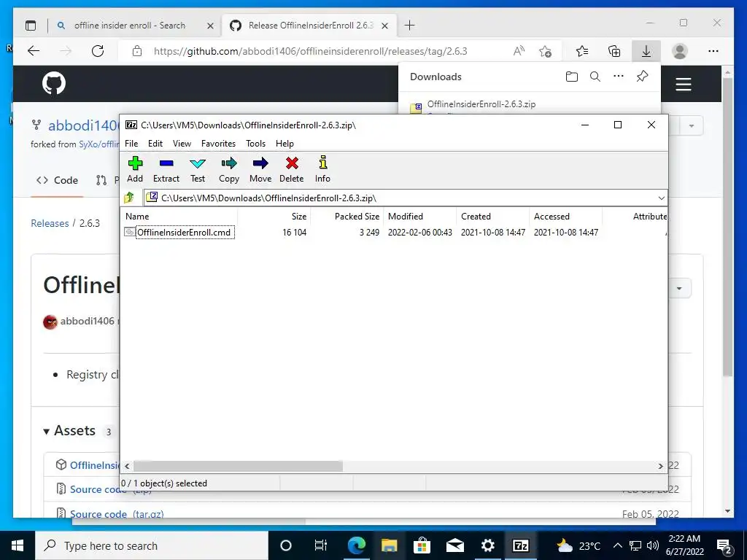Screen dimensions: 747x560
Task: Click the left arrow of 7-Zip horizontal scrollbar
Action: [x=127, y=466]
